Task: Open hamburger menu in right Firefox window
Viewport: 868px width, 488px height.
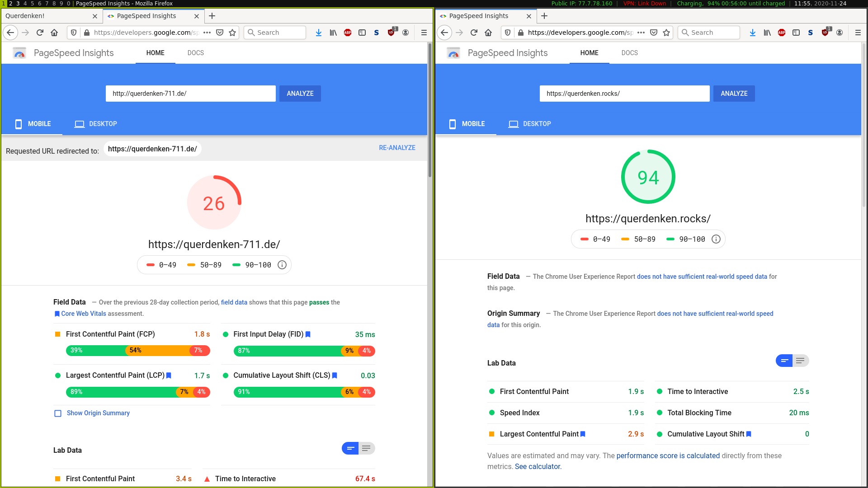Action: [x=858, y=33]
